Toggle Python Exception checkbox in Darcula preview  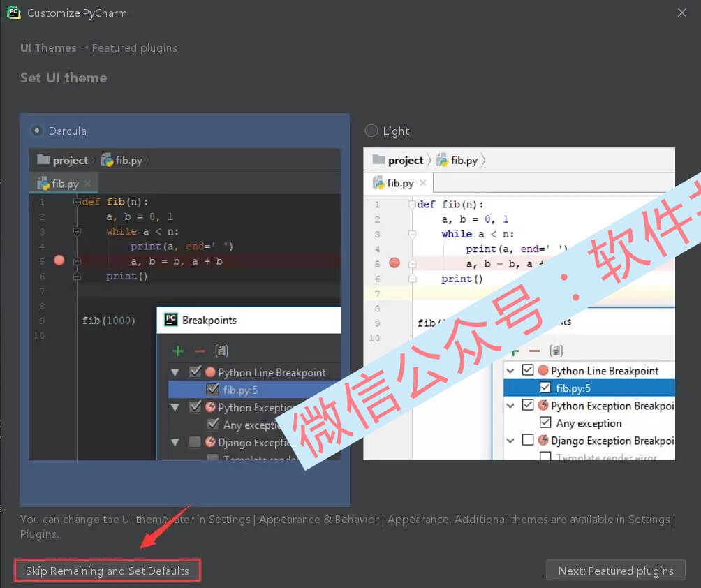tap(195, 406)
